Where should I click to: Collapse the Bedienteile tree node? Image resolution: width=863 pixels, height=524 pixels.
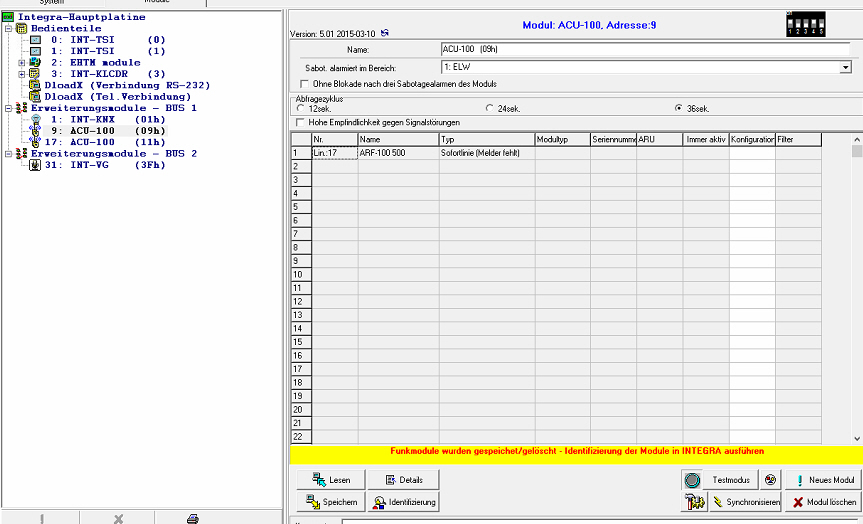(x=8, y=29)
